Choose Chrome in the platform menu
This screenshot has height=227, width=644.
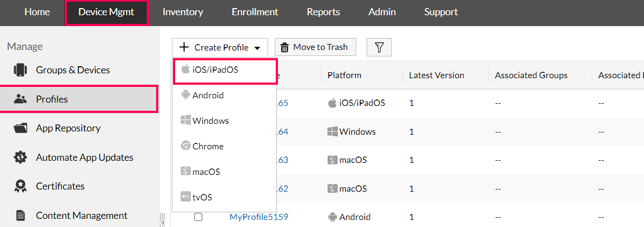click(207, 147)
